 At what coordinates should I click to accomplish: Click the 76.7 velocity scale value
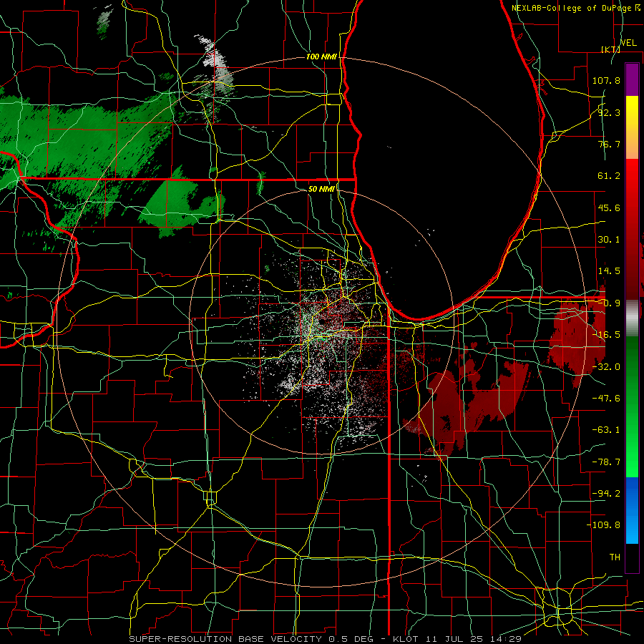click(609, 144)
